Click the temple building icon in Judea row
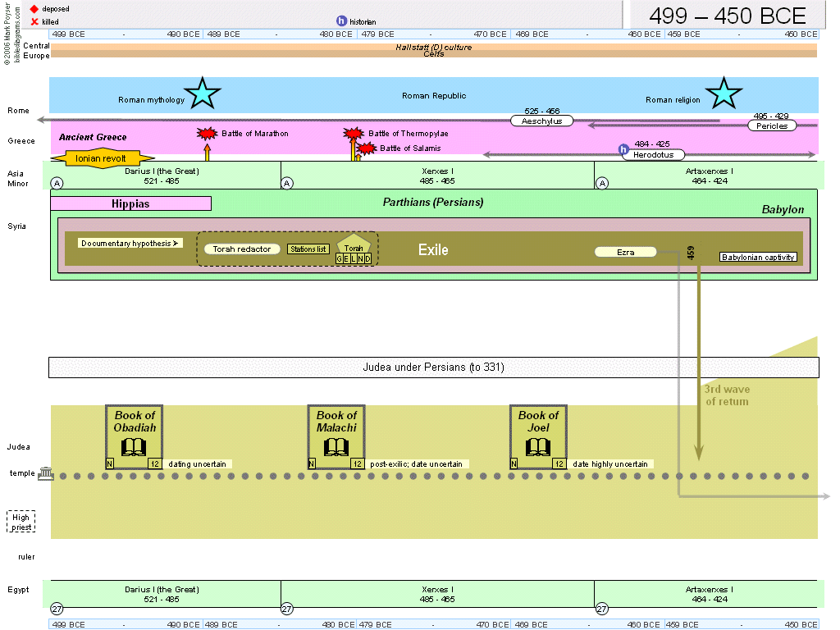Screen dimensions: 840x630 point(46,475)
